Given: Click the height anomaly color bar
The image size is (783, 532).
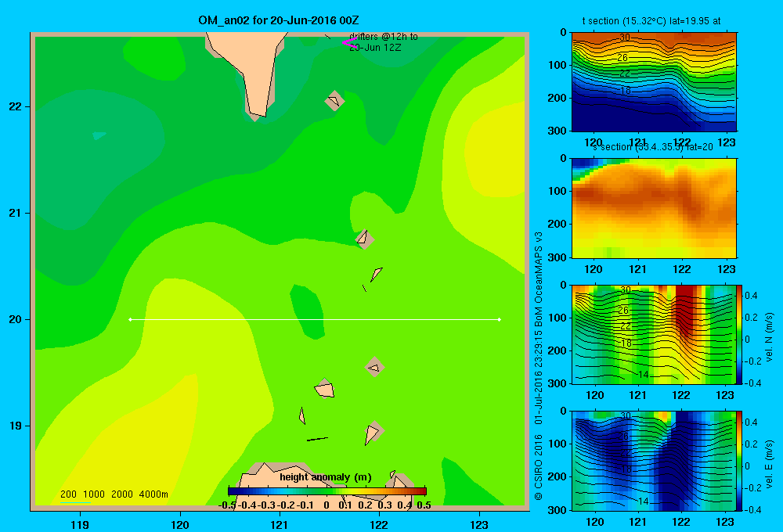Looking at the screenshot, I should [327, 491].
